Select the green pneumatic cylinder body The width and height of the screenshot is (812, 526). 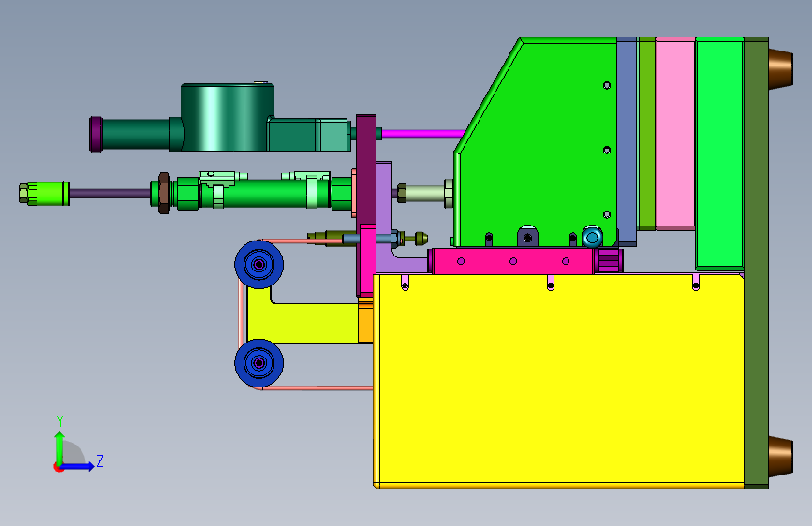point(264,194)
